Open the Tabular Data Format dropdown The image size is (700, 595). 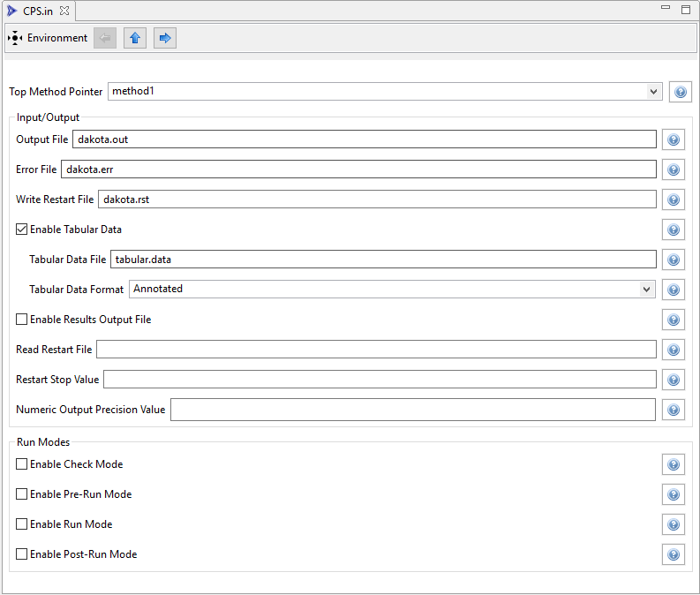tap(646, 289)
